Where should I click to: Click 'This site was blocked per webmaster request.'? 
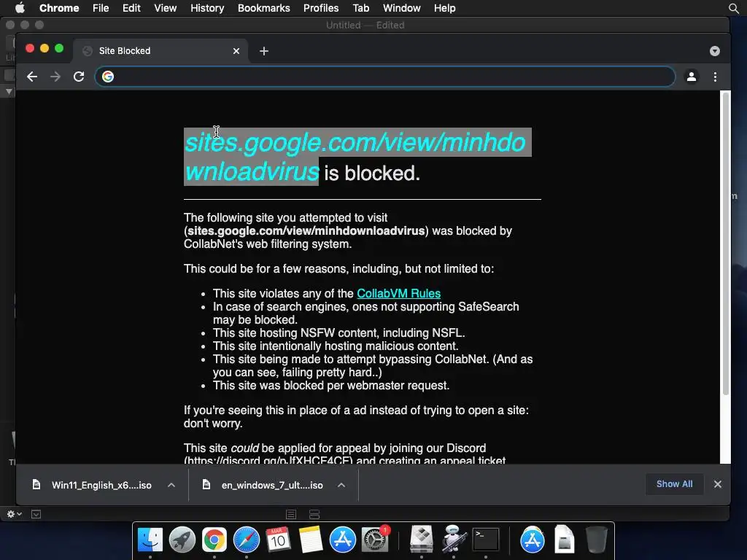coord(331,385)
